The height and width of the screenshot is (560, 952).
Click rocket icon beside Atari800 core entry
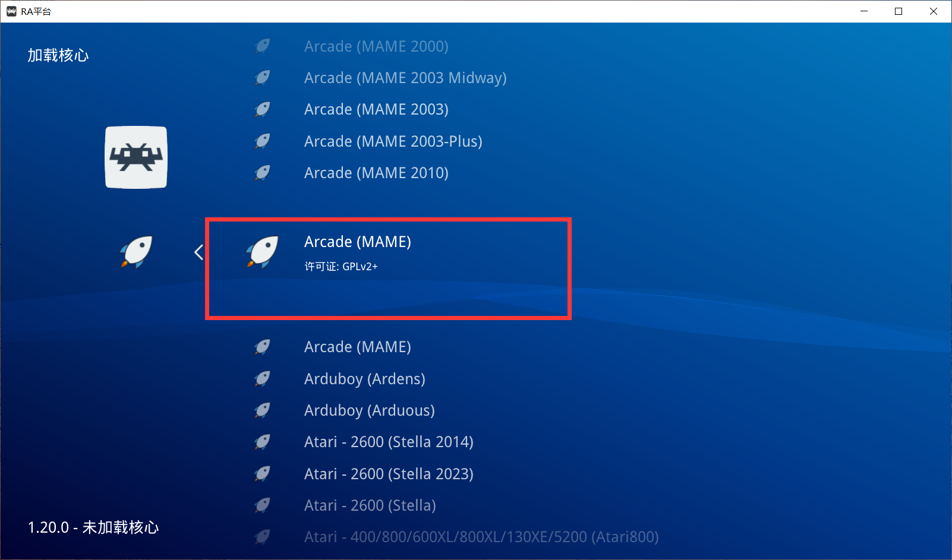tap(262, 537)
